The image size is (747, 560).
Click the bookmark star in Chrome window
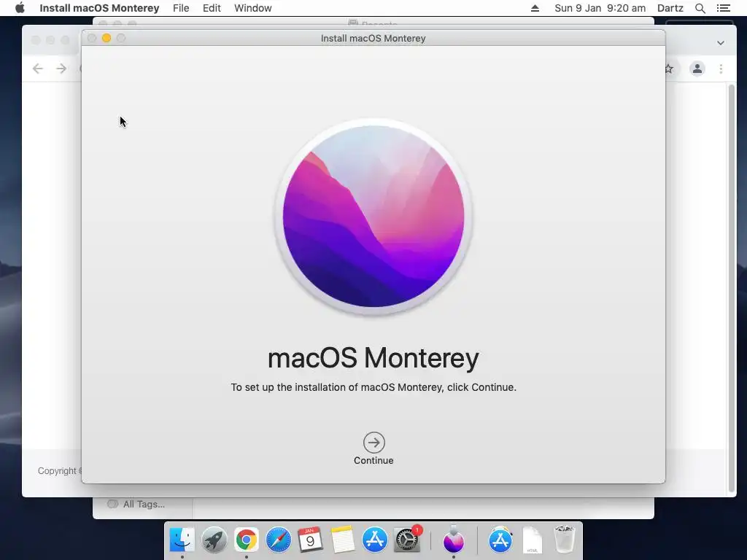(x=670, y=69)
